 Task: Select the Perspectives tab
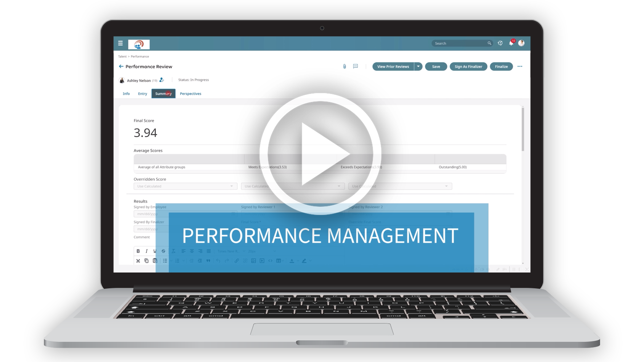191,93
